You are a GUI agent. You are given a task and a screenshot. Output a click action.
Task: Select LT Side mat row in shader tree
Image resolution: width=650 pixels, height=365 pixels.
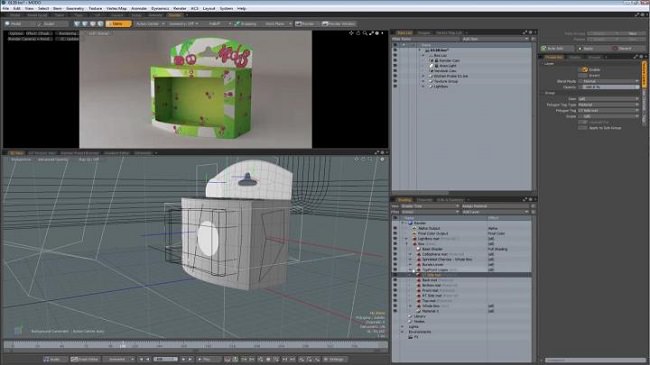pyautogui.click(x=461, y=275)
